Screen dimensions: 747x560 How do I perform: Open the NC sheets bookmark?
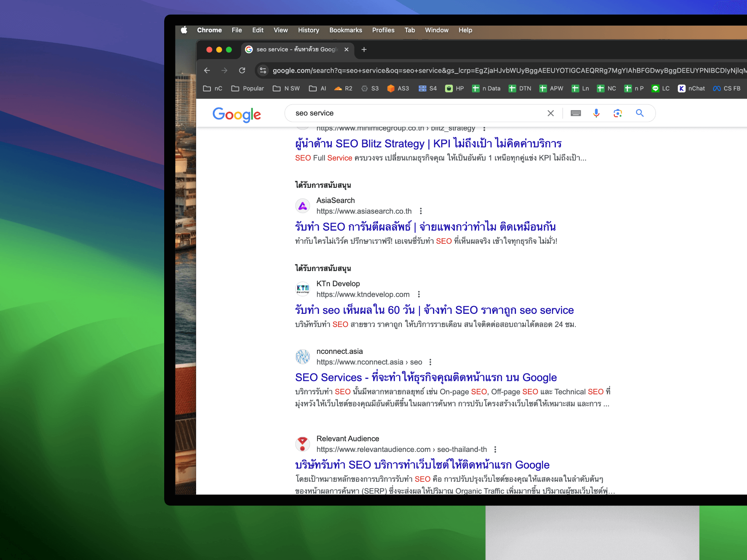607,89
